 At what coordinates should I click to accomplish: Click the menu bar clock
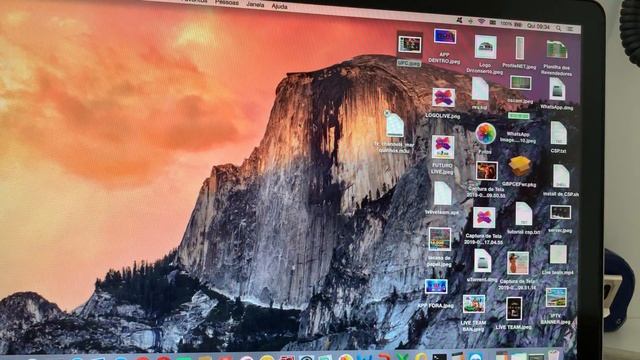click(538, 27)
